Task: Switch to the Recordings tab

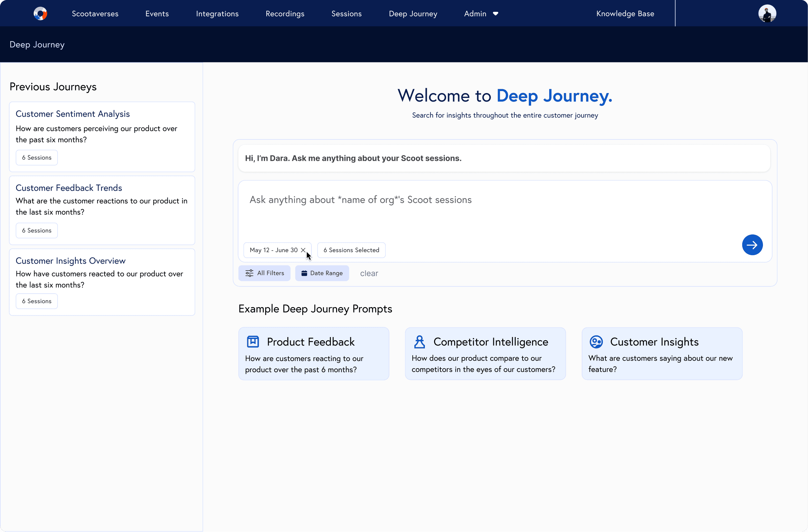Action: [285, 13]
